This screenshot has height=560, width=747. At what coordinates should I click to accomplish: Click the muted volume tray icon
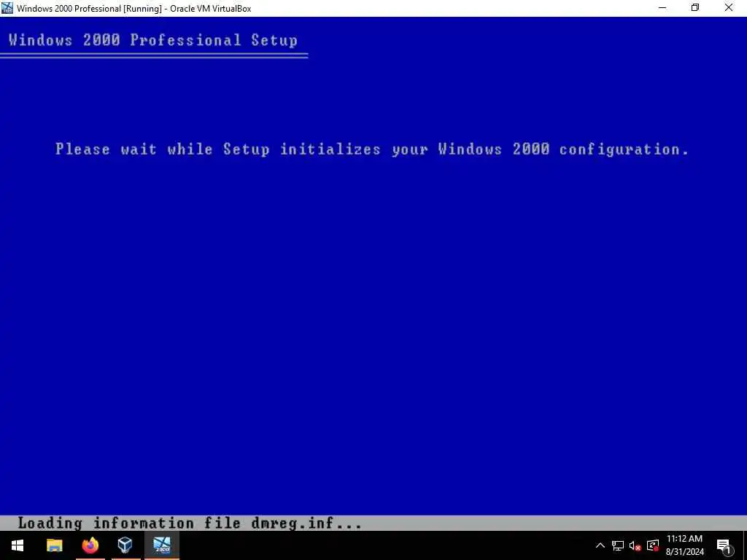635,545
